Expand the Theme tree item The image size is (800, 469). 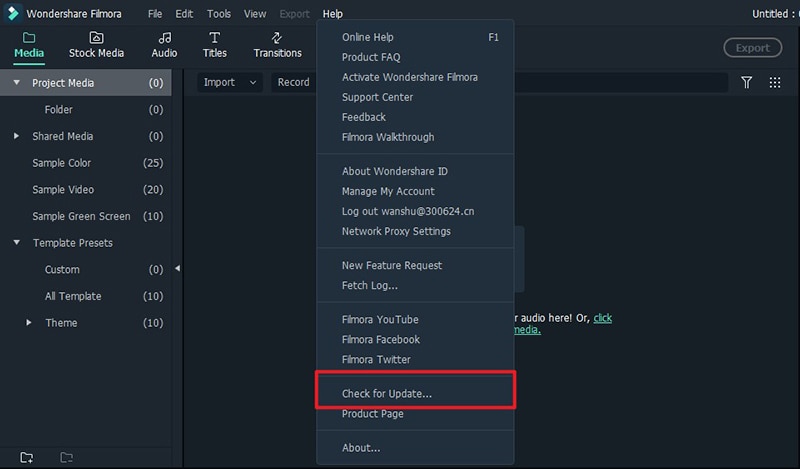pyautogui.click(x=29, y=323)
